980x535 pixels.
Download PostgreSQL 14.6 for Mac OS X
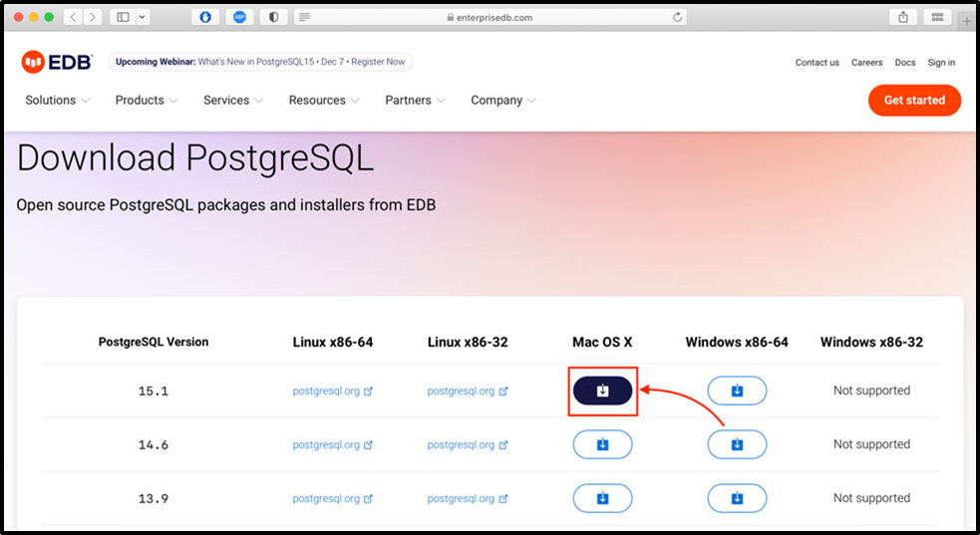tap(602, 444)
